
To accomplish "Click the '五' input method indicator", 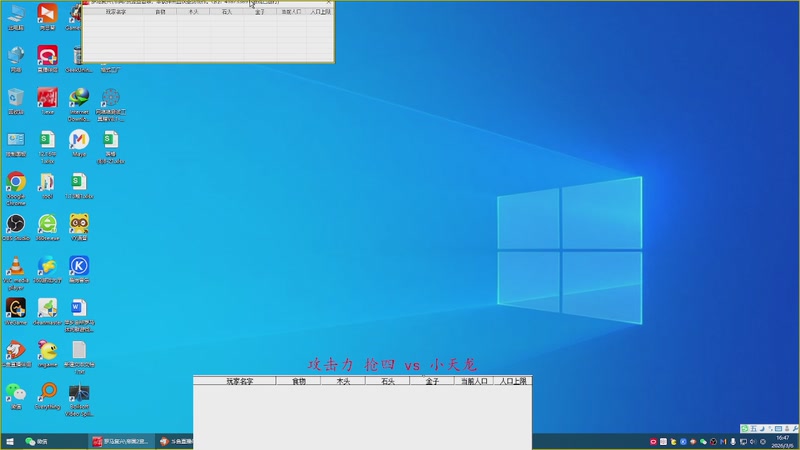I will (x=753, y=429).
